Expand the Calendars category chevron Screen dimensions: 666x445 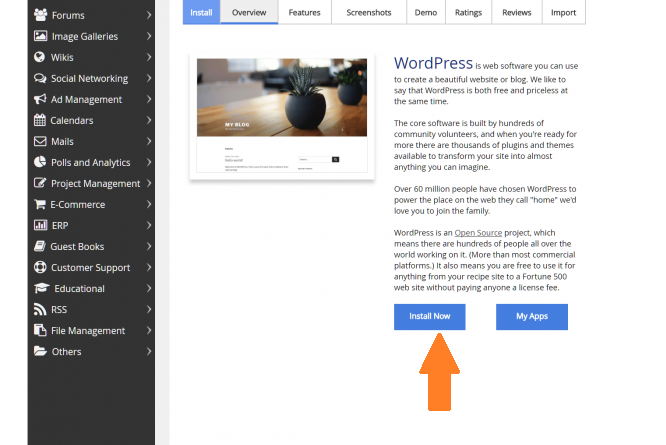pyautogui.click(x=149, y=120)
